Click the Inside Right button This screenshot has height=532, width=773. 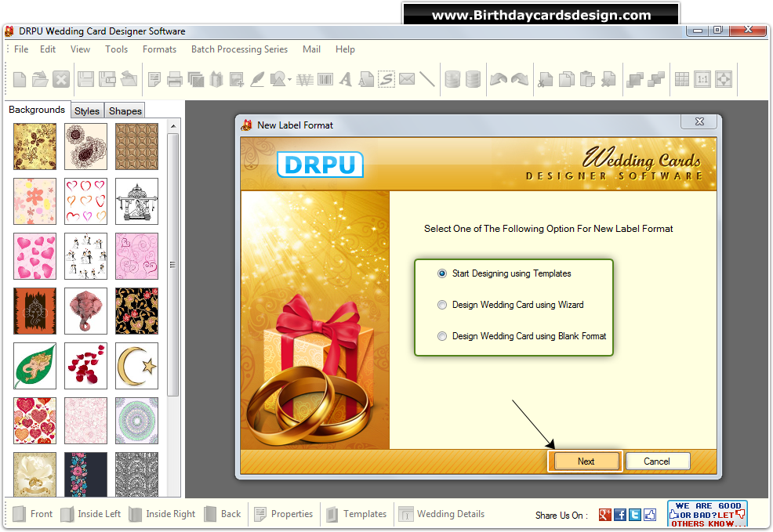(x=162, y=514)
